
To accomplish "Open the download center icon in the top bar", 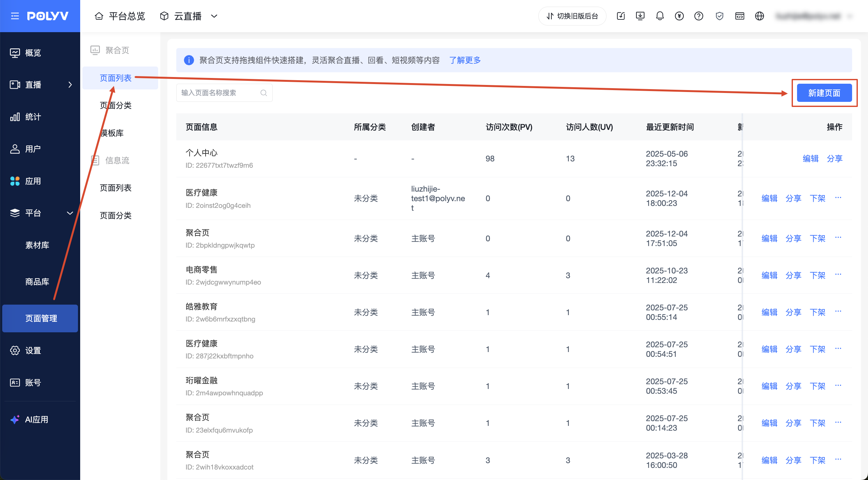I will 640,16.
